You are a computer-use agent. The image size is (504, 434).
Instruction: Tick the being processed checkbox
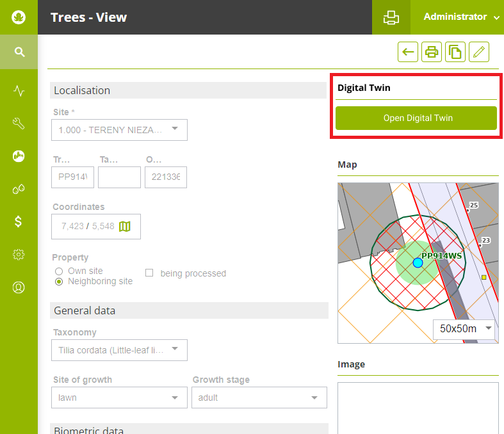(149, 273)
